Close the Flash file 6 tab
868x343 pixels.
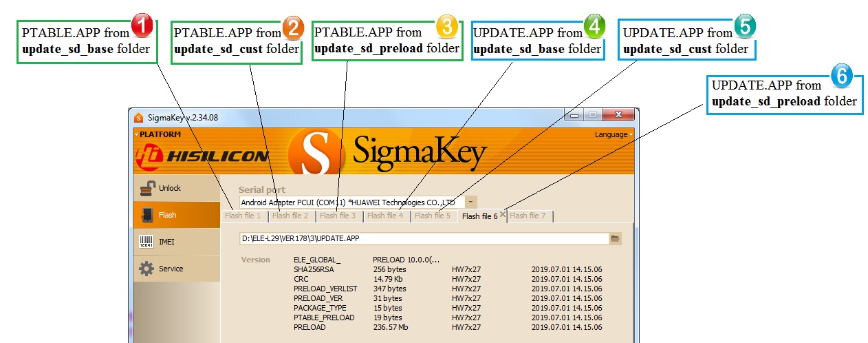point(503,215)
